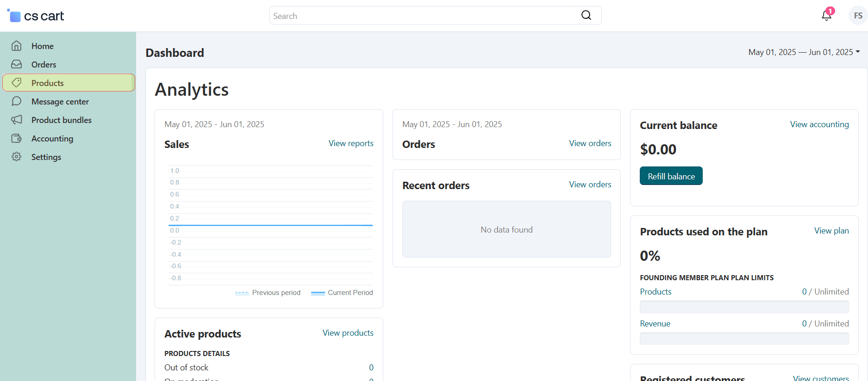
Task: Click the search magnifier icon
Action: pos(586,15)
